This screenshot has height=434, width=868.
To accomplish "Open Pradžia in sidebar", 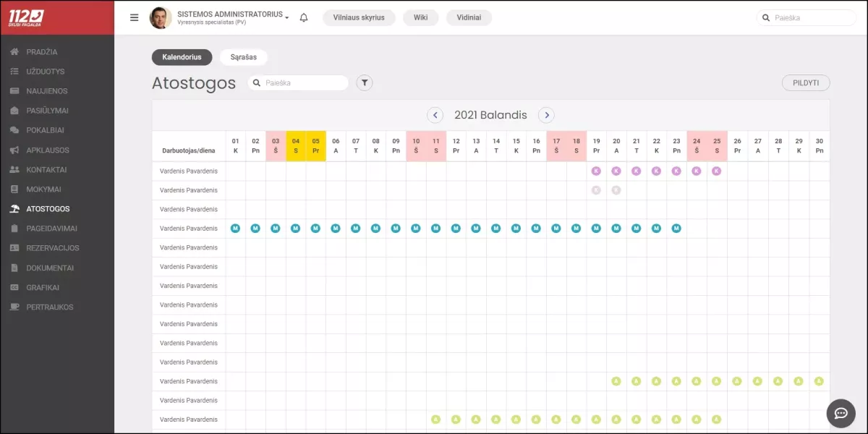I will point(41,52).
